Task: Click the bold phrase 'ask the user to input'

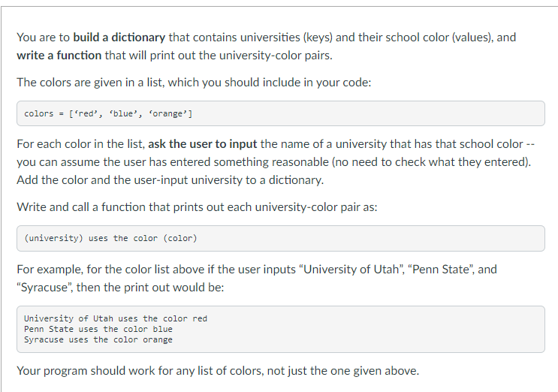Action: click(203, 144)
